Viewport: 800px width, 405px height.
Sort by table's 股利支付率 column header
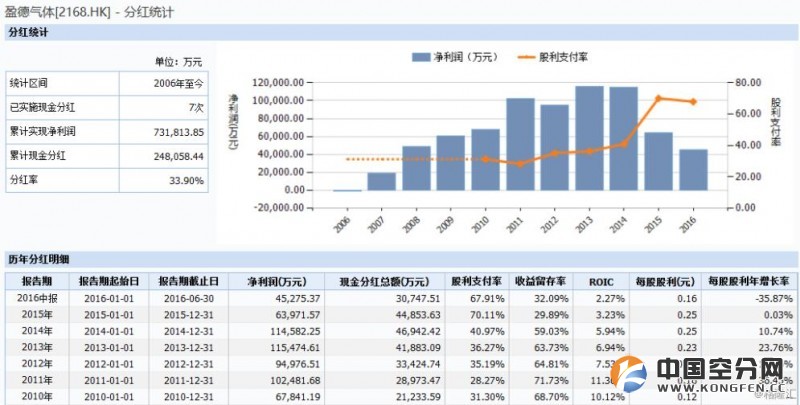click(x=477, y=282)
